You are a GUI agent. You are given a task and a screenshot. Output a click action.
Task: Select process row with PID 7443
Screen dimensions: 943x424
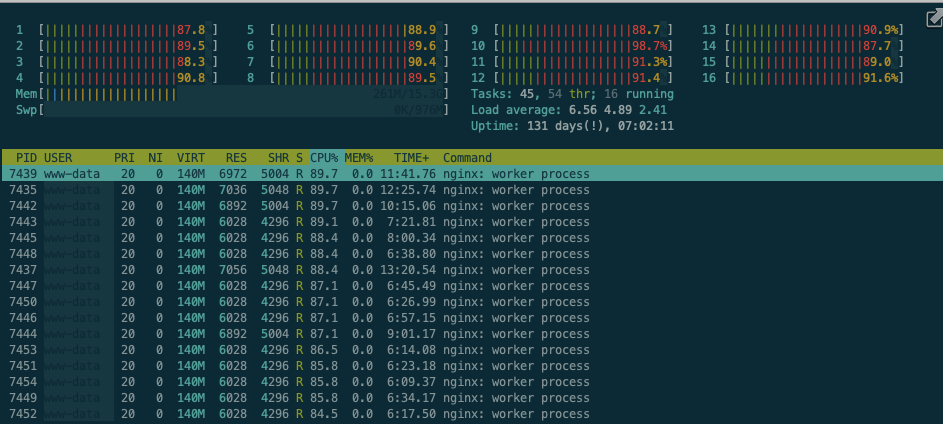(x=472, y=222)
